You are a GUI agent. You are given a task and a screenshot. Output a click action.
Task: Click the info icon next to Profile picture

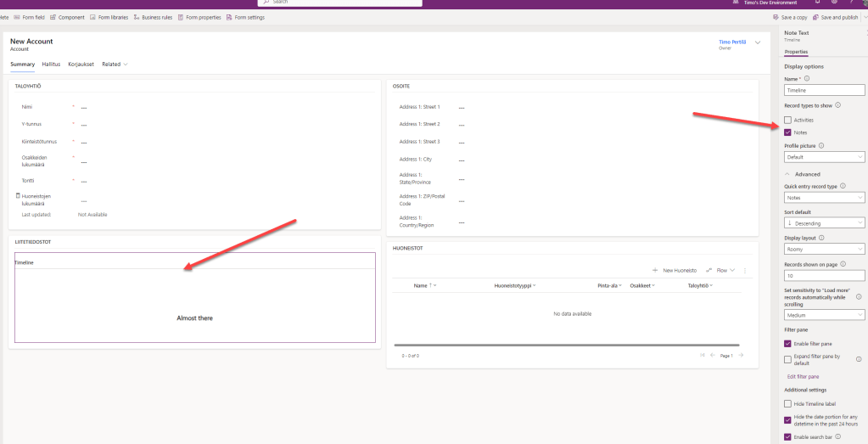pyautogui.click(x=820, y=145)
